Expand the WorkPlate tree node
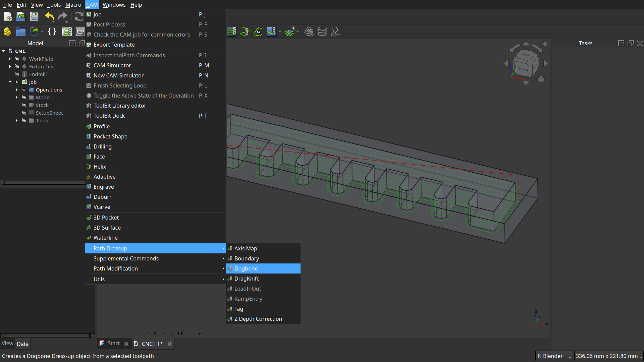 (x=10, y=59)
